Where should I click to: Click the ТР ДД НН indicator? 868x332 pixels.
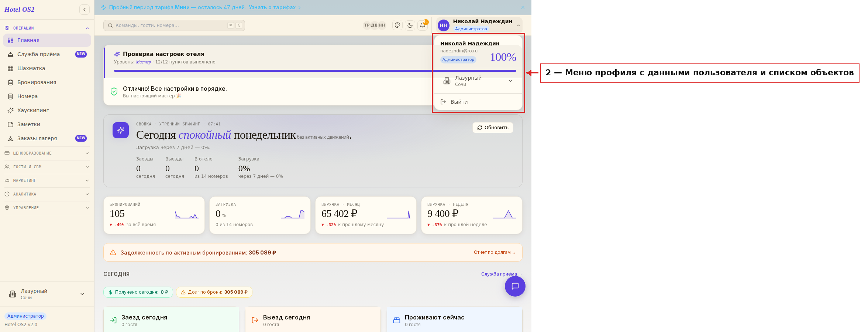374,25
